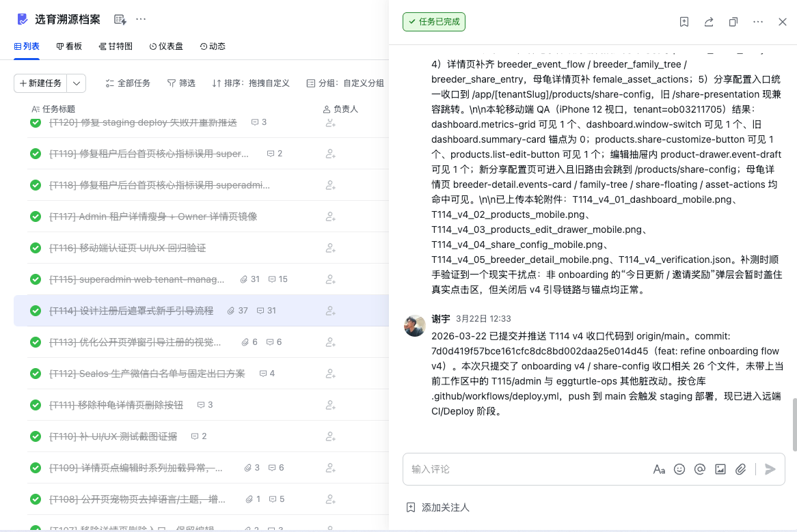Click the attach file paperclip in comment box
This screenshot has width=797, height=532.
[x=740, y=469]
